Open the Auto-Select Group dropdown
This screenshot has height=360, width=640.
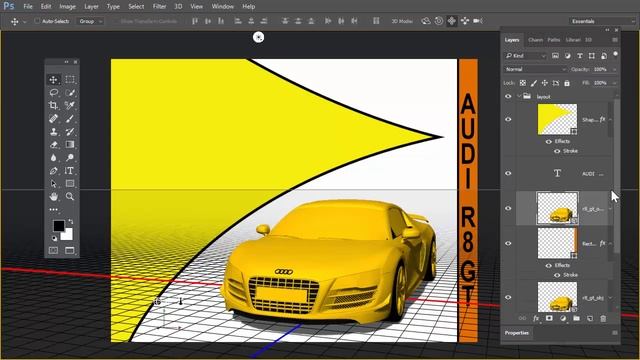(90, 21)
